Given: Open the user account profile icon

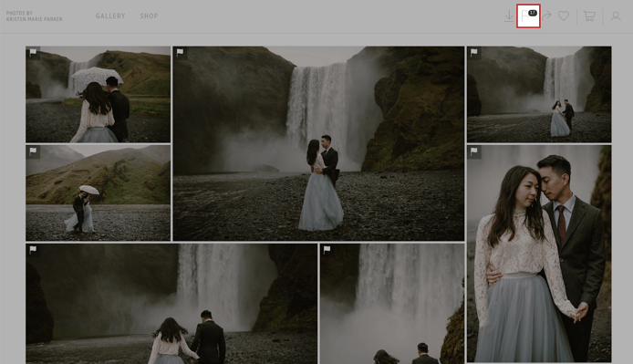Looking at the screenshot, I should [616, 16].
